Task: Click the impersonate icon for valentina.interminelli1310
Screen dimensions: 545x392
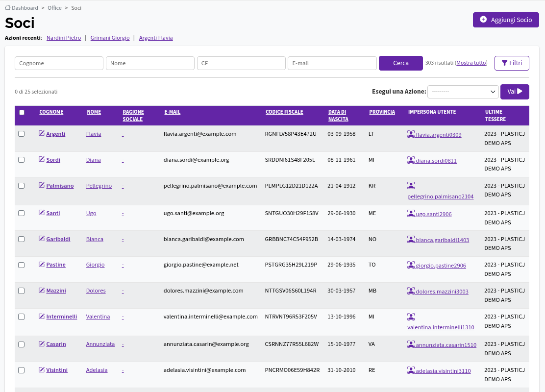Action: (411, 317)
